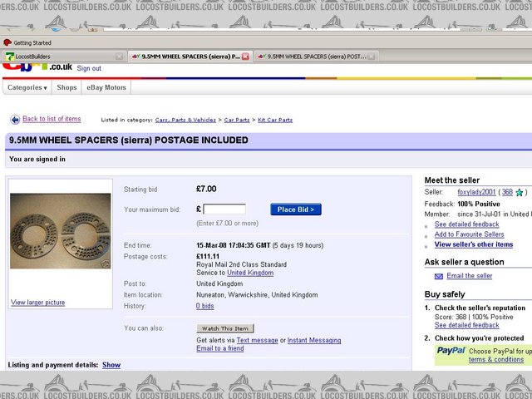Open the Kit Car Parts category link

275,120
